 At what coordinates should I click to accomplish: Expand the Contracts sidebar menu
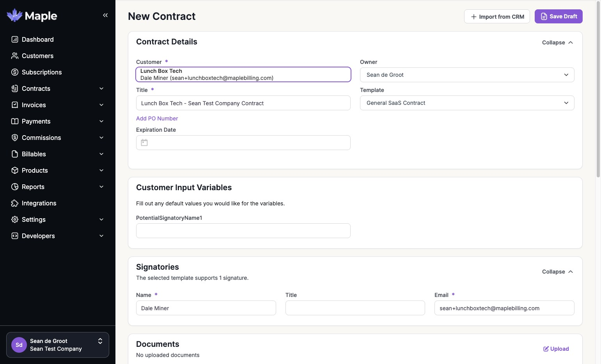pos(101,88)
